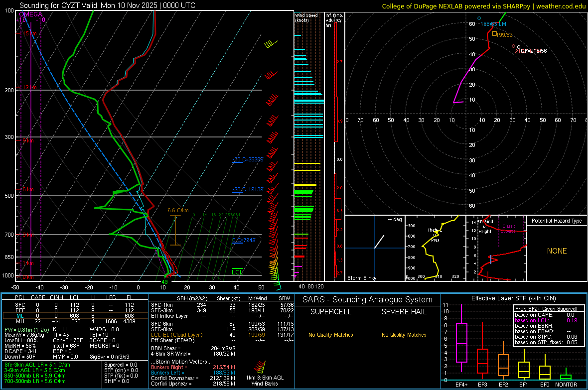Click the Storm Slinky white line plot
This screenshot has height=390, width=588.
[379, 242]
